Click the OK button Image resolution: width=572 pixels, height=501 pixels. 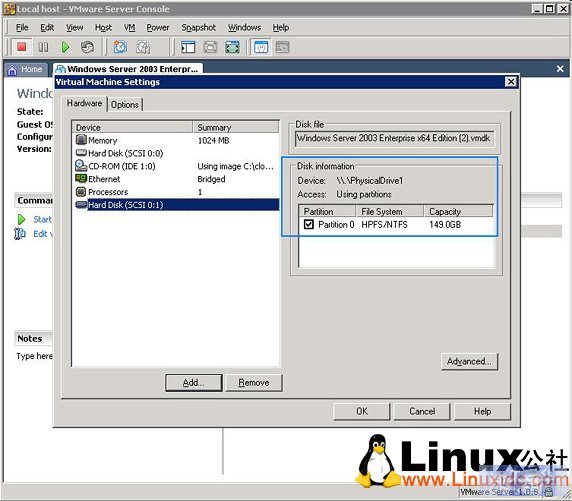362,411
